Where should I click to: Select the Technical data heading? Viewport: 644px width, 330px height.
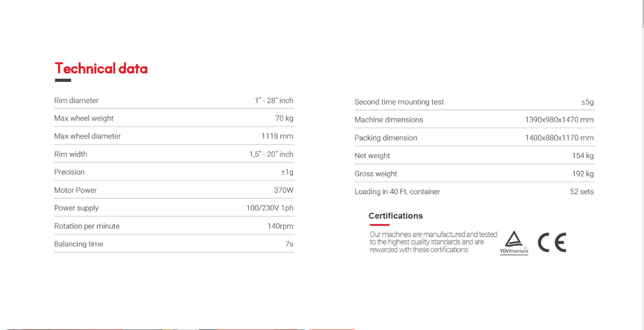101,69
